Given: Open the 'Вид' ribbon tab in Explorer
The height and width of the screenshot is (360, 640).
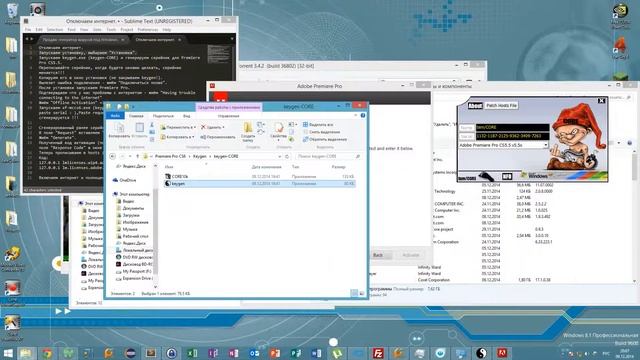Looking at the screenshot, I should pos(187,116).
